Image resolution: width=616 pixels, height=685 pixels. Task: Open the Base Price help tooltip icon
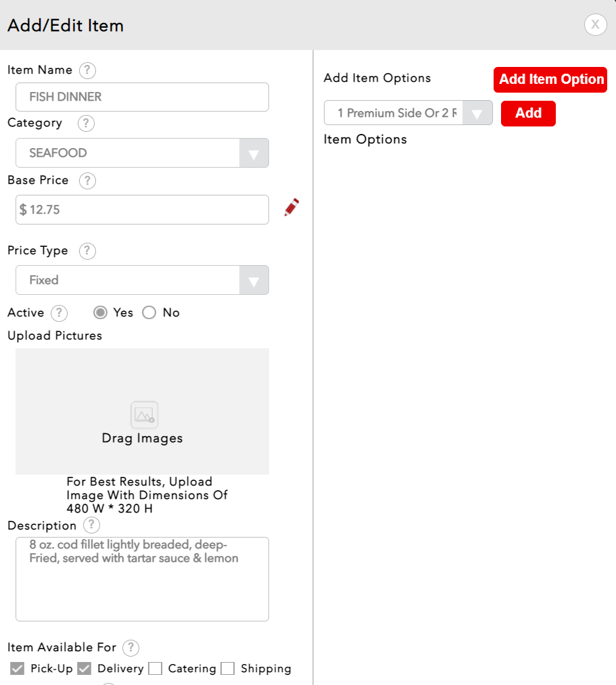87,181
